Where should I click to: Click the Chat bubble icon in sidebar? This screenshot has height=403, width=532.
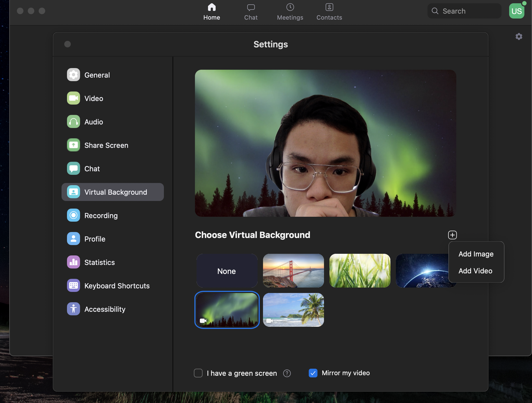click(74, 169)
